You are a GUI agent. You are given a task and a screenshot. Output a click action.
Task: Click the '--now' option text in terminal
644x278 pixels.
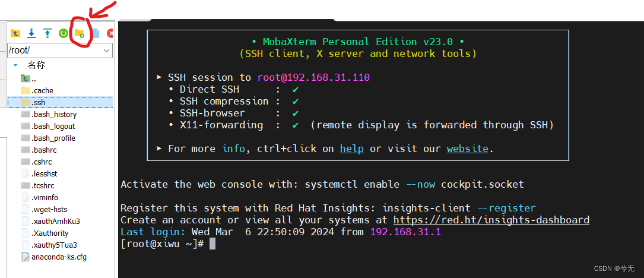[x=421, y=184]
